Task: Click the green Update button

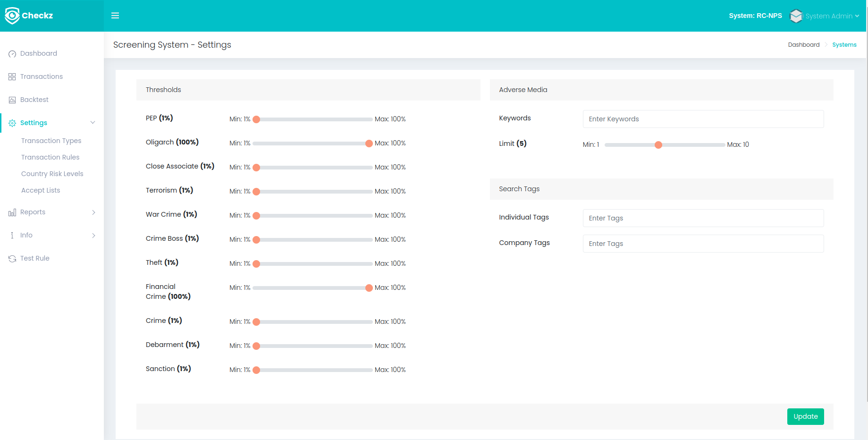Action: pyautogui.click(x=805, y=416)
